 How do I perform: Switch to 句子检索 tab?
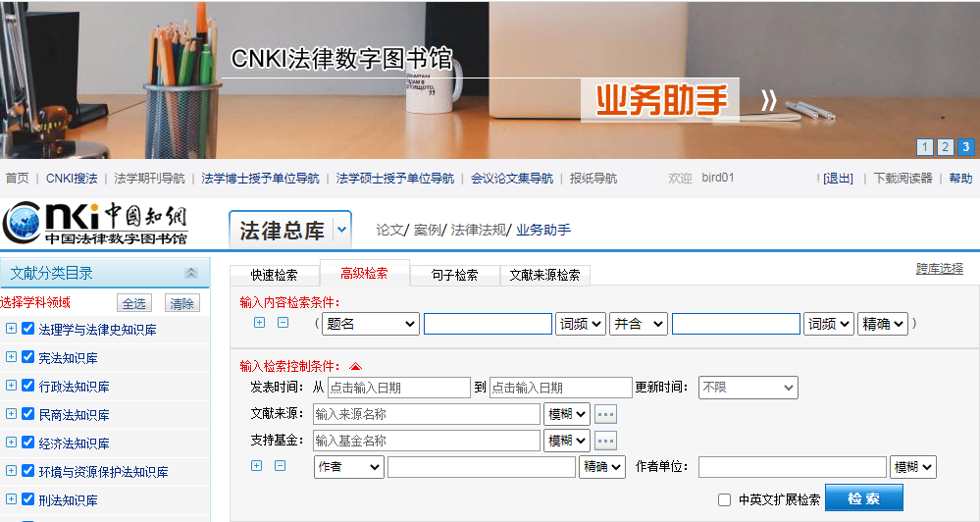point(455,275)
